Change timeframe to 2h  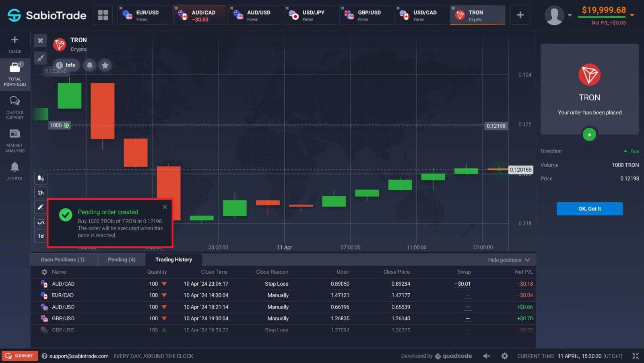pyautogui.click(x=40, y=192)
